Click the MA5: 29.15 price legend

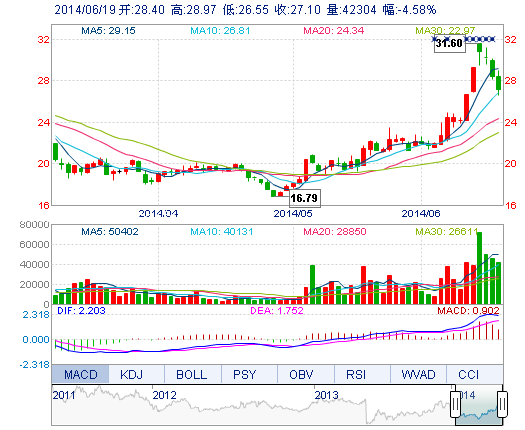click(108, 31)
